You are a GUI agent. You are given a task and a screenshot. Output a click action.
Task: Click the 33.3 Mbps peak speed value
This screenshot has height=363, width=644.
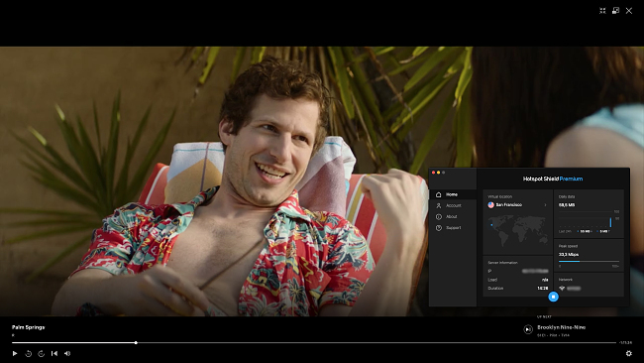[569, 255]
